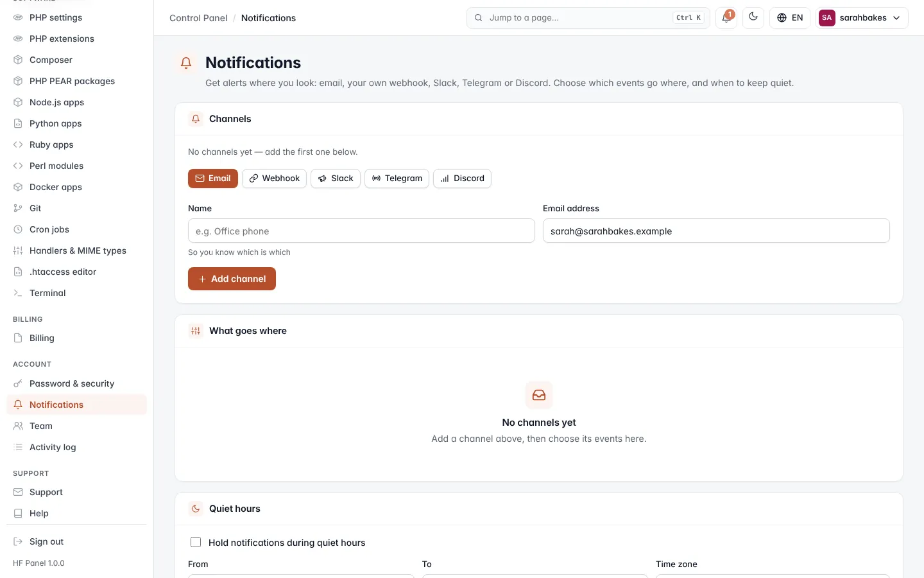Open the Git page
The height and width of the screenshot is (578, 924).
click(76, 208)
